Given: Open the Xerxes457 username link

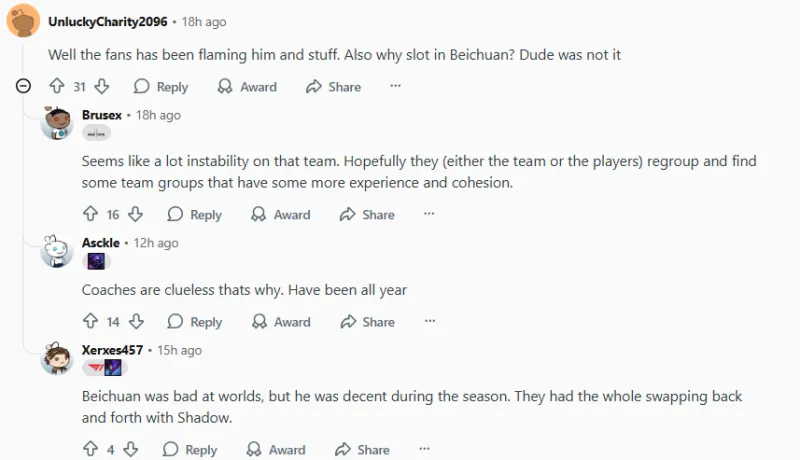Looking at the screenshot, I should (112, 350).
